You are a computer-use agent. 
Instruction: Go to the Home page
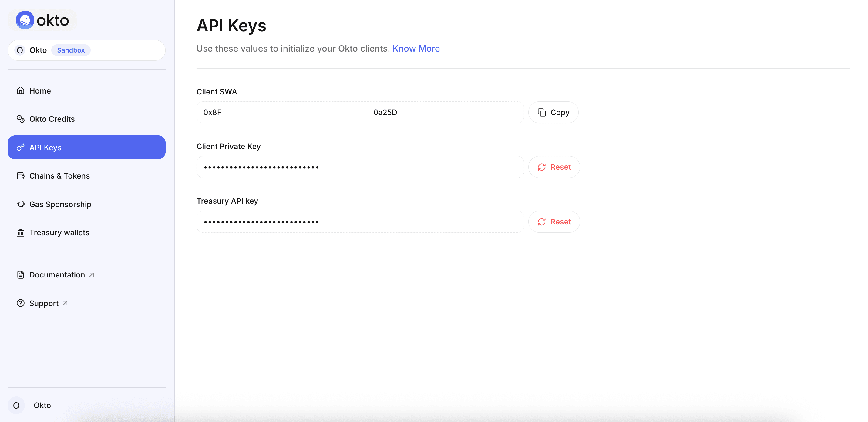[x=87, y=90]
